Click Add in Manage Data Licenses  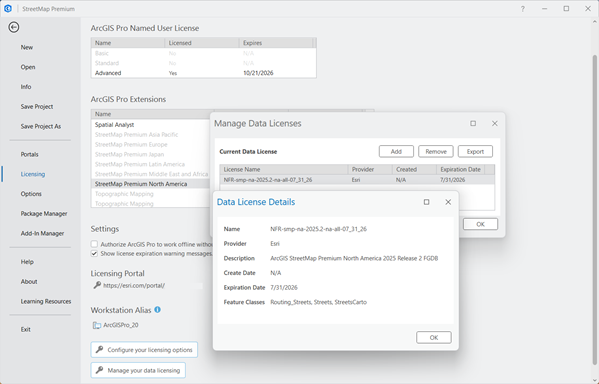pos(396,151)
